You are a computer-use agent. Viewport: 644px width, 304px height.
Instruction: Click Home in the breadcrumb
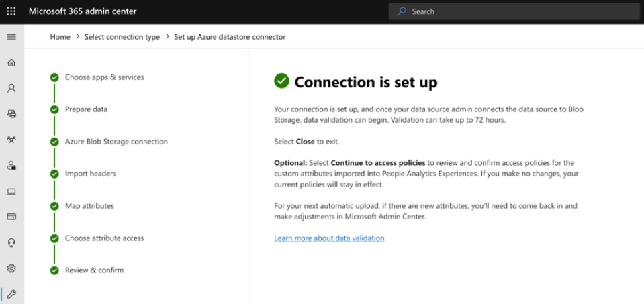tap(60, 37)
